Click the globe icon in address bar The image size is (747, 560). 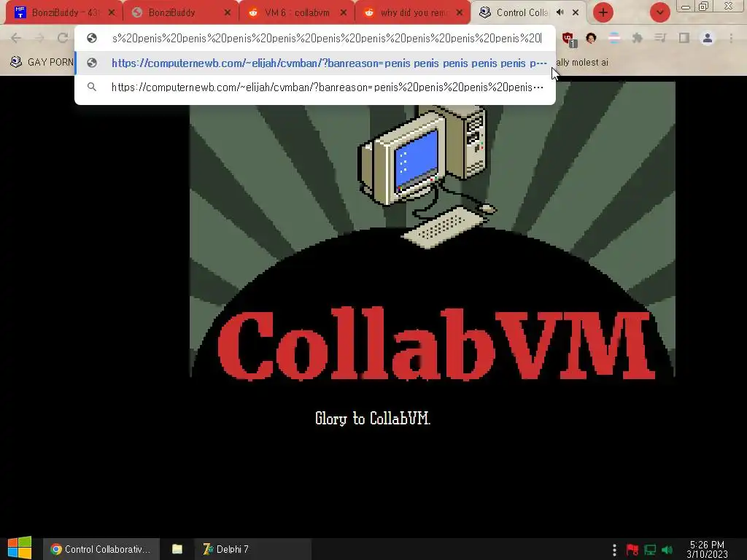[92, 38]
